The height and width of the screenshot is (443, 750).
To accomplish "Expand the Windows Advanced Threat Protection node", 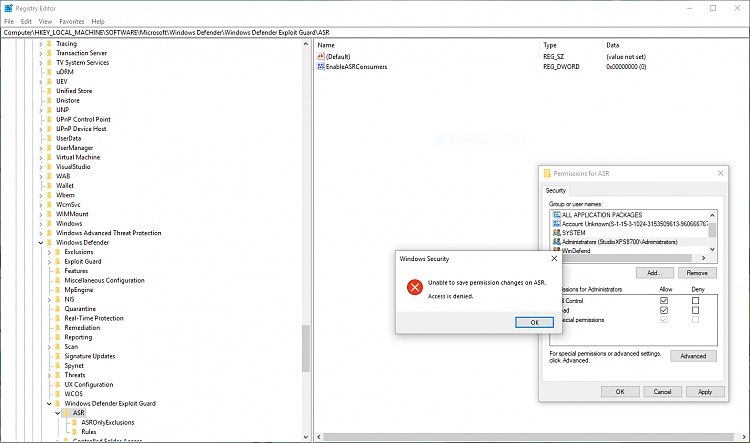I will (x=41, y=233).
